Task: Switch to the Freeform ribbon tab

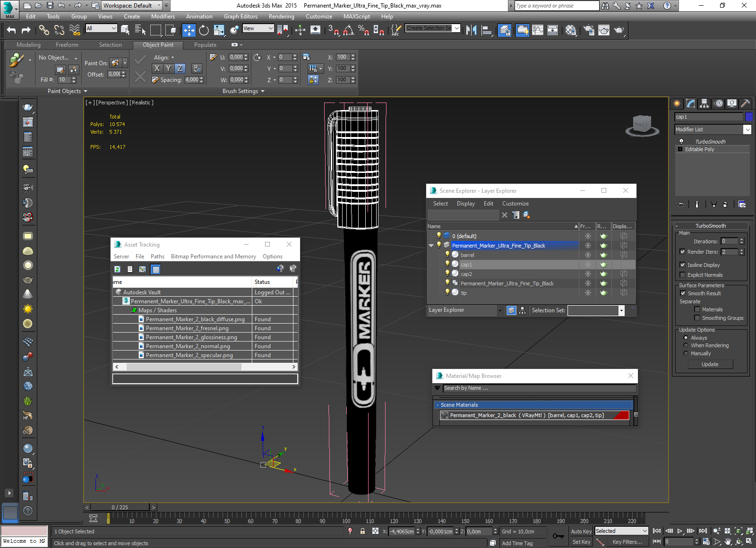Action: click(x=67, y=45)
